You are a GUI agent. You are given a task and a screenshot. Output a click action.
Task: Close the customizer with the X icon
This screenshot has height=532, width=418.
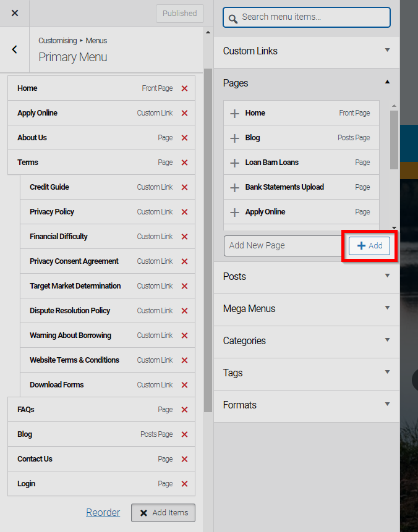coord(15,13)
